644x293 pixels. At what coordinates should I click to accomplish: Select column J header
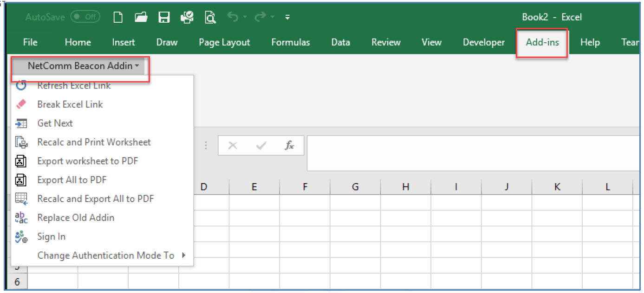[x=507, y=187]
